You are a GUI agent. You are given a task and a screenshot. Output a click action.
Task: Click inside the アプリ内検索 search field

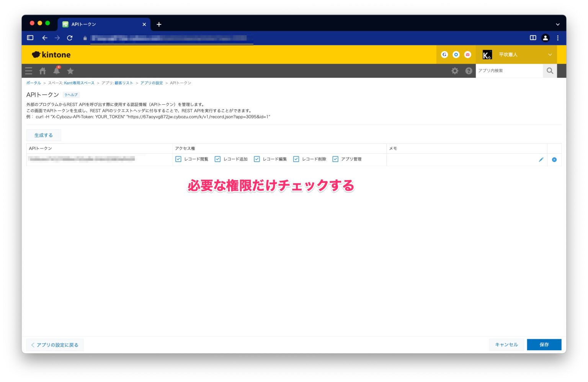(509, 70)
